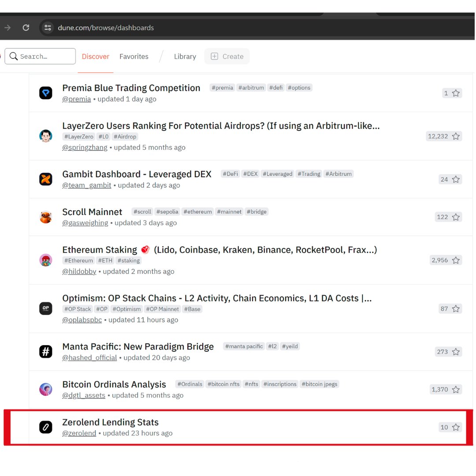
Task: Open the Ethereum Staking dashboard
Action: point(219,250)
